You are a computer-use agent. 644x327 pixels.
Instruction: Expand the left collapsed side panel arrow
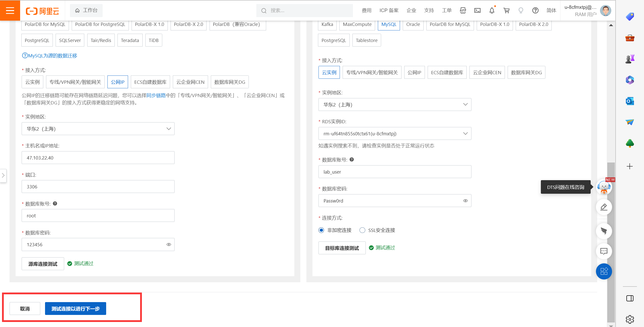[3, 175]
